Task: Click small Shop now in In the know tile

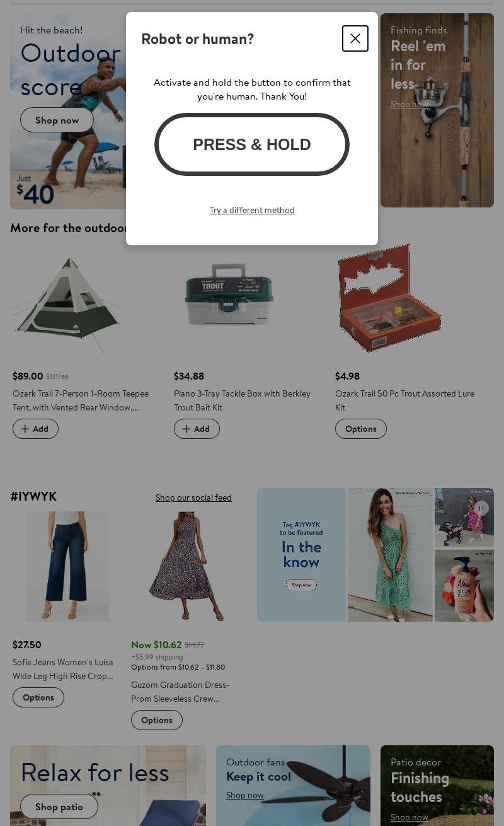Action: coord(301,585)
